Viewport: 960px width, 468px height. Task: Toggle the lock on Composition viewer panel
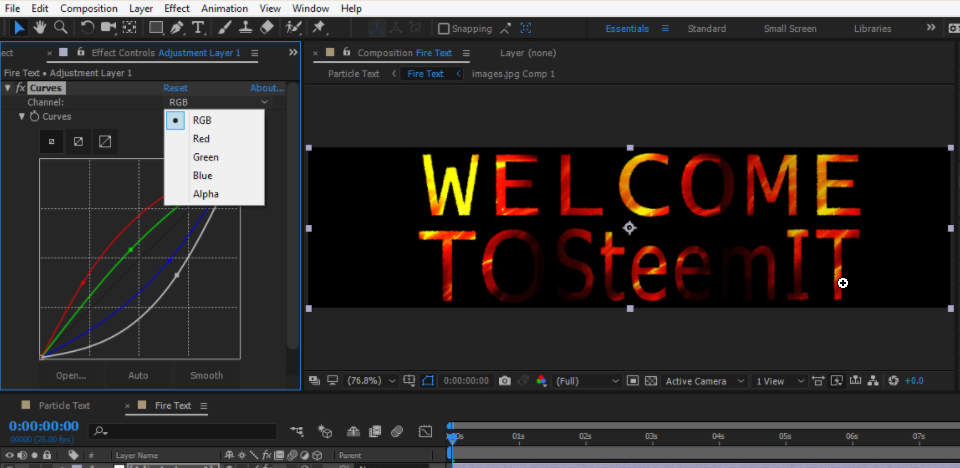[347, 53]
